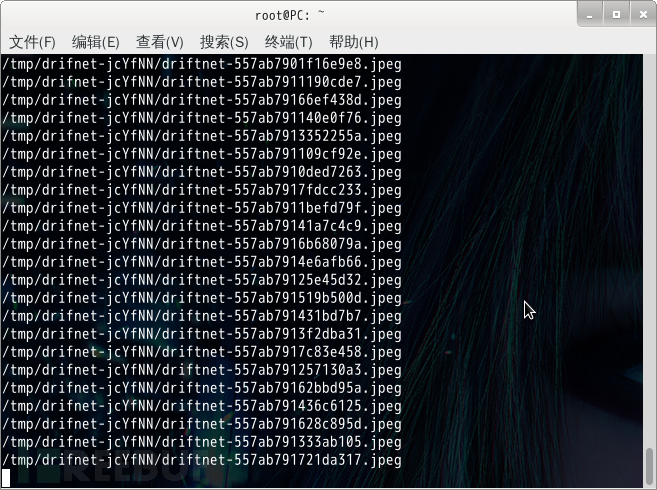Minimize the root@PC terminal window
This screenshot has height=490, width=657.
coord(590,14)
